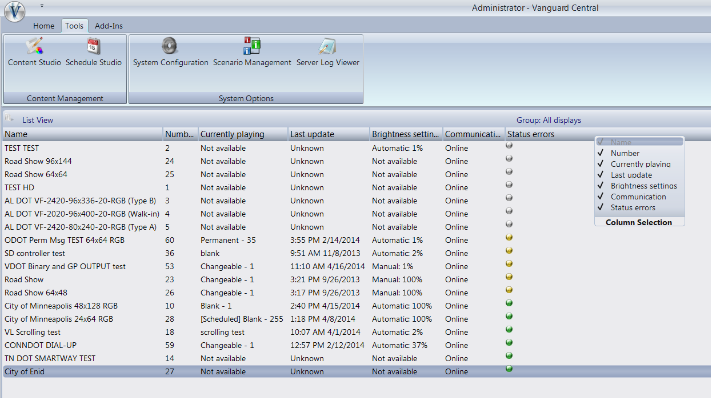Toggle Currently playing column checkbox
Viewport: 711px width, 398px height.
point(601,164)
